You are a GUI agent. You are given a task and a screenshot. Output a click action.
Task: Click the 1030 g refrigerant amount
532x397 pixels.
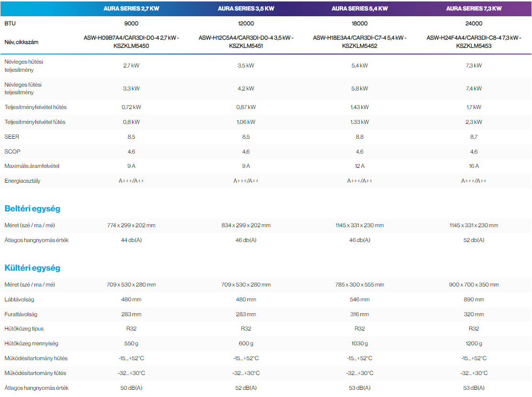(360, 344)
